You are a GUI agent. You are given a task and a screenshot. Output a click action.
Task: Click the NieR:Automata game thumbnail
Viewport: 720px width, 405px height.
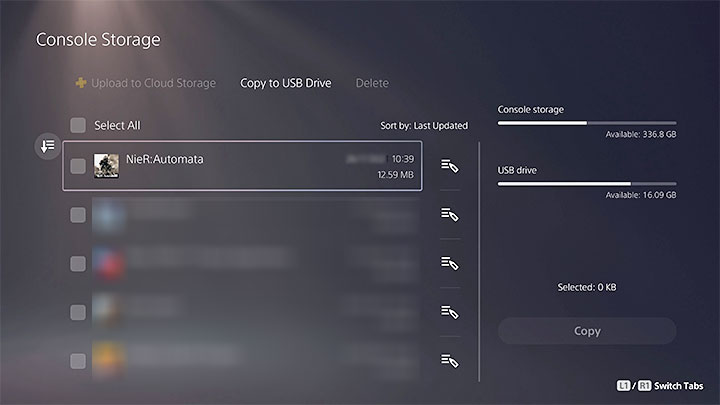[107, 166]
